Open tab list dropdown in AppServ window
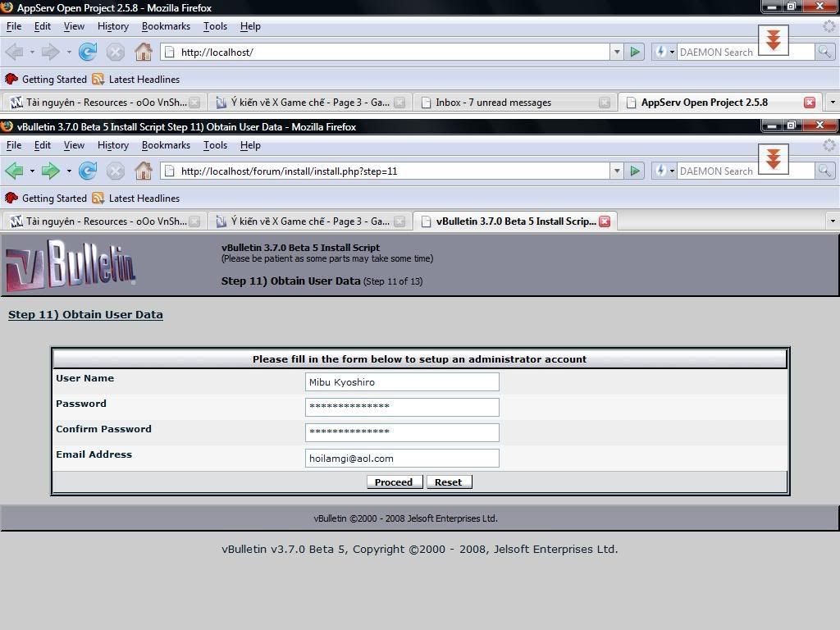 pyautogui.click(x=833, y=103)
